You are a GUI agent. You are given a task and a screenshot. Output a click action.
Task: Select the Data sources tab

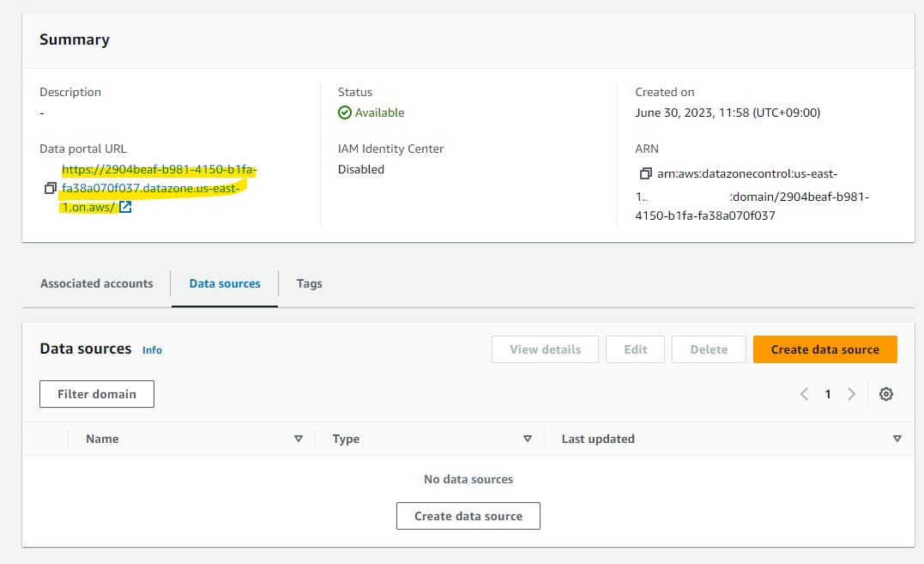pos(225,283)
